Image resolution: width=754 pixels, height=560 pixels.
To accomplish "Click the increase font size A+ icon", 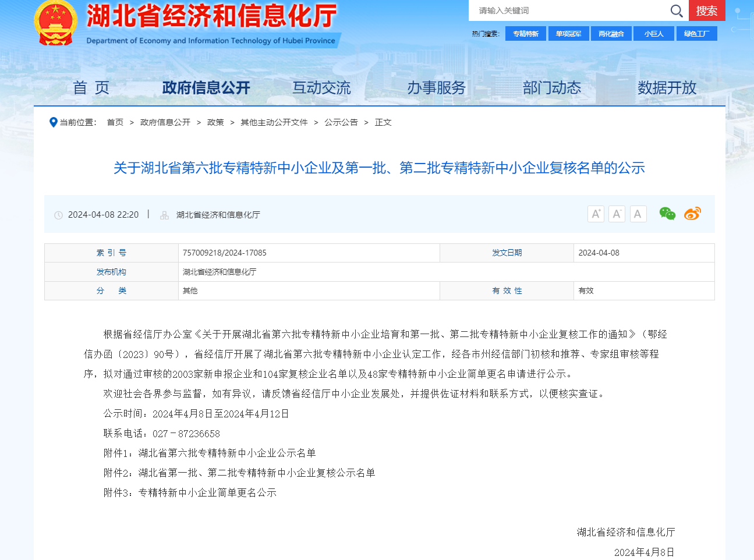I will [596, 214].
